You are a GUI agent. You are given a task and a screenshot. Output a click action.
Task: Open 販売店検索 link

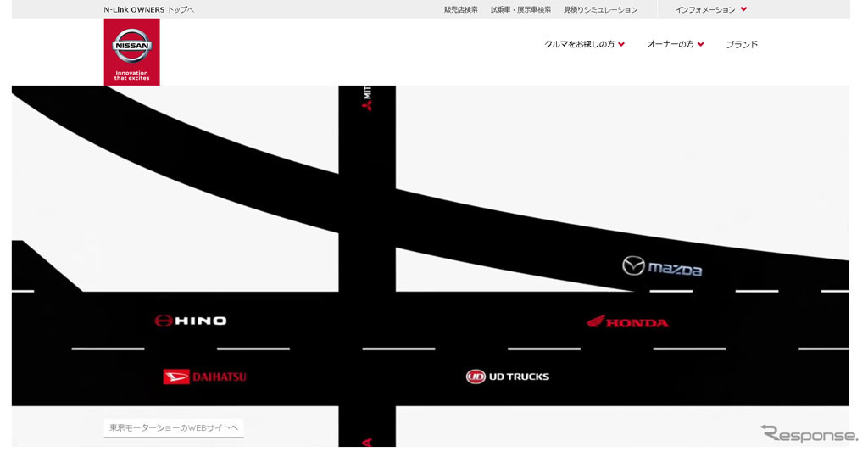click(x=460, y=9)
